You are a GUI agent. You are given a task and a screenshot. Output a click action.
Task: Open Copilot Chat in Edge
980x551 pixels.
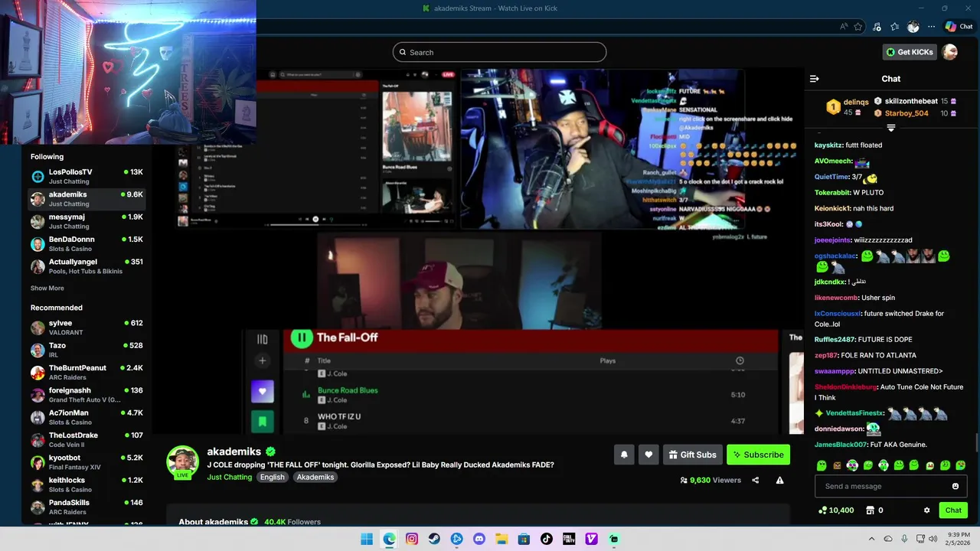click(x=959, y=26)
